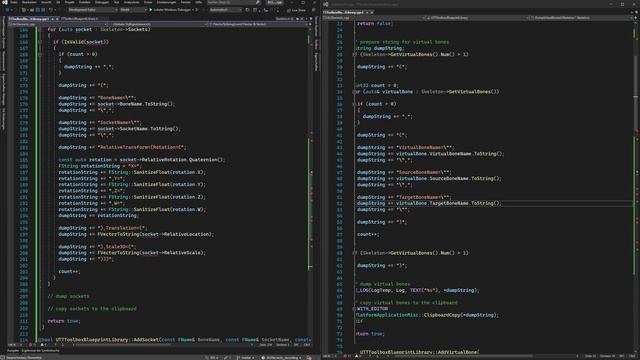The height and width of the screenshot is (360, 640).
Task: Open the left window's middle navigation bar dropdown
Action: pyautogui.click(x=158, y=24)
